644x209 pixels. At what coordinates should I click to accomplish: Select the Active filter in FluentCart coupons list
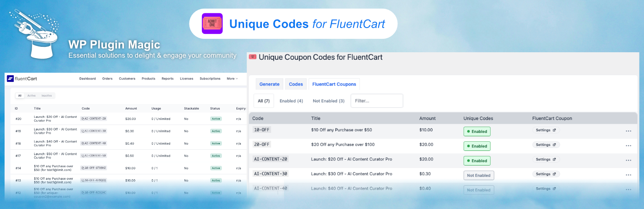pos(32,96)
